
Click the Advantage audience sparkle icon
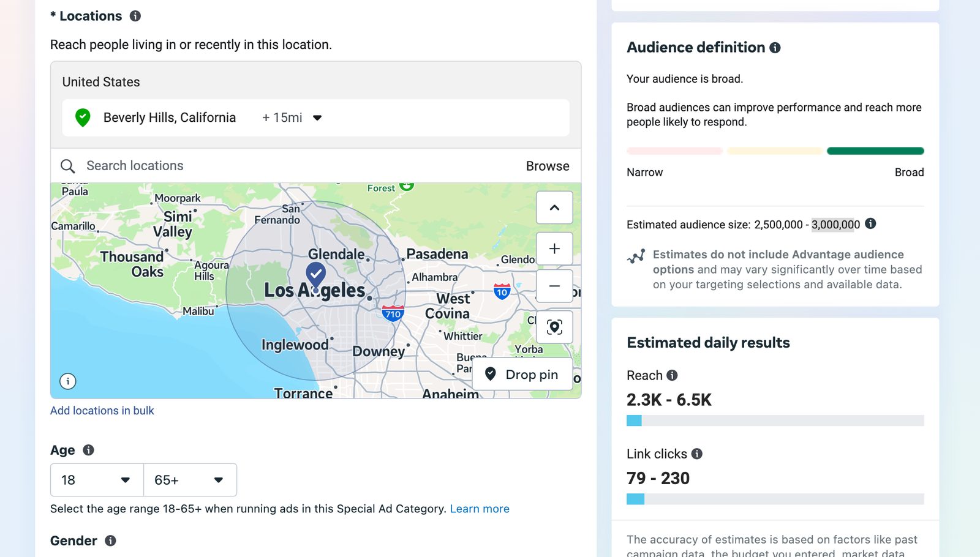tap(636, 256)
